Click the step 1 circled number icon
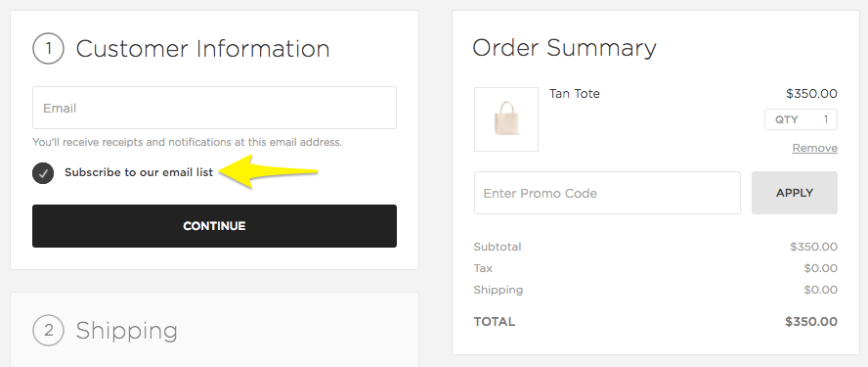 point(48,48)
